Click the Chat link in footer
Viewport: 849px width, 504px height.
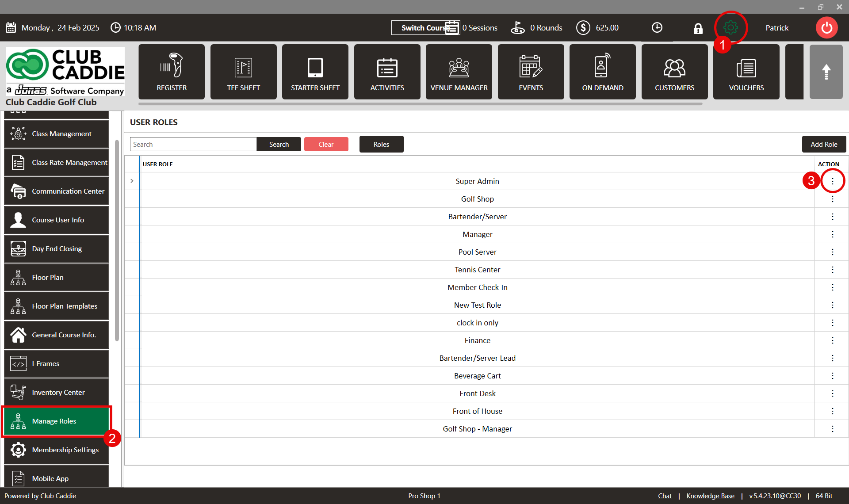coord(665,496)
